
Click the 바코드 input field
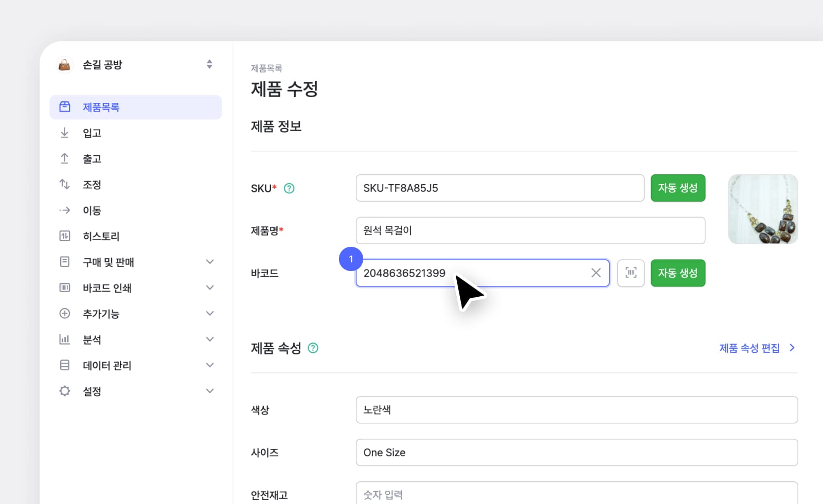pyautogui.click(x=482, y=273)
